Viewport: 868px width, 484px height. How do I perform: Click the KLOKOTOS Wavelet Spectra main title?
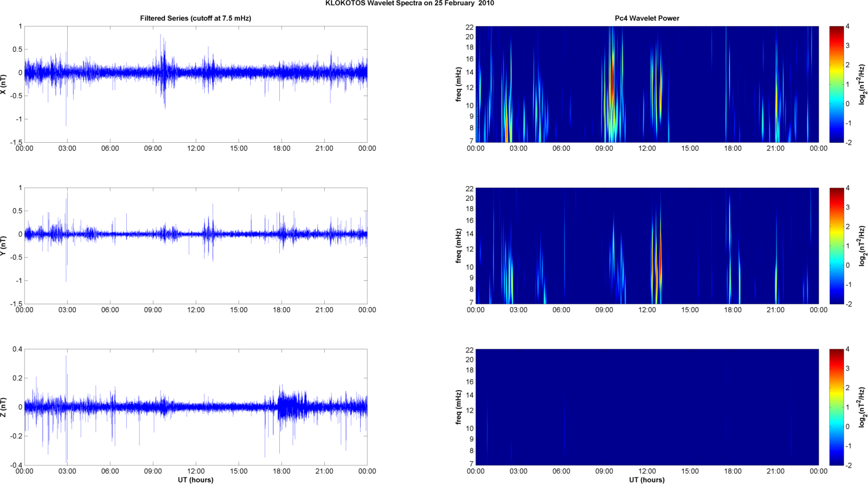coord(410,3)
